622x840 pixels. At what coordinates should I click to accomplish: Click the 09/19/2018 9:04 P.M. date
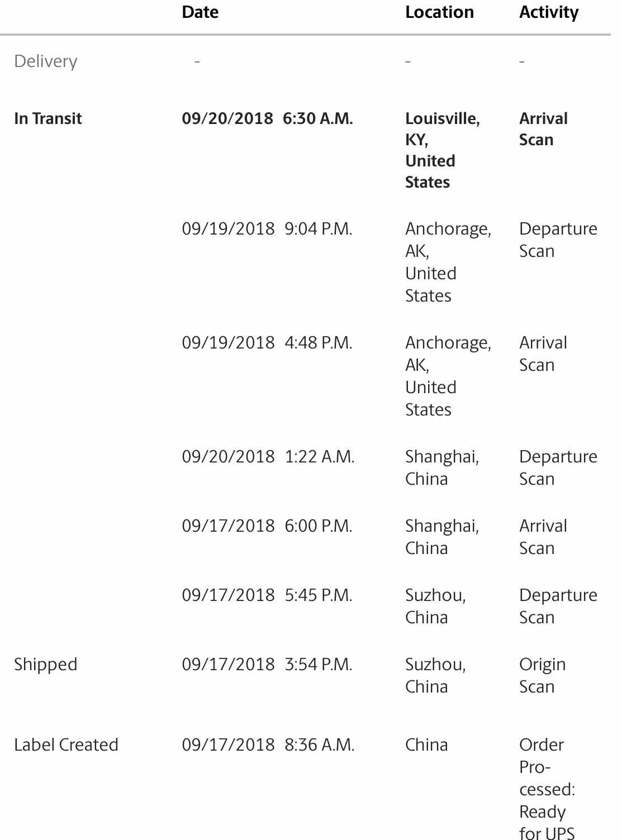267,229
